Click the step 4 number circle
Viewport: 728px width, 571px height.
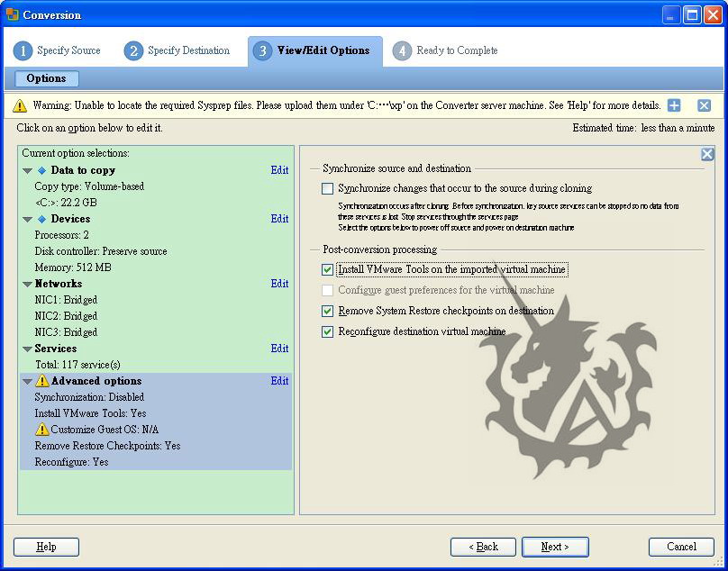402,50
